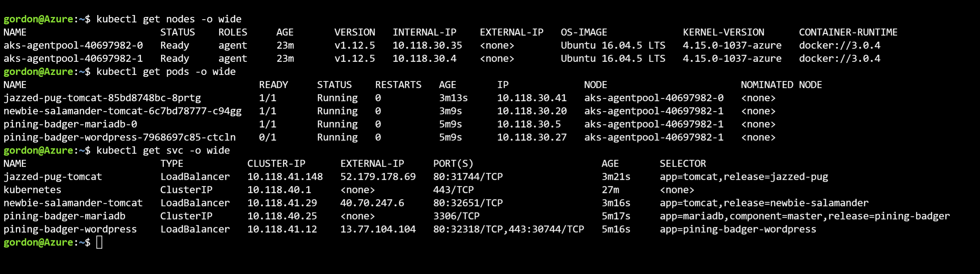Click the external IP 40.70.247.6
980x274 pixels.
pyautogui.click(x=372, y=203)
